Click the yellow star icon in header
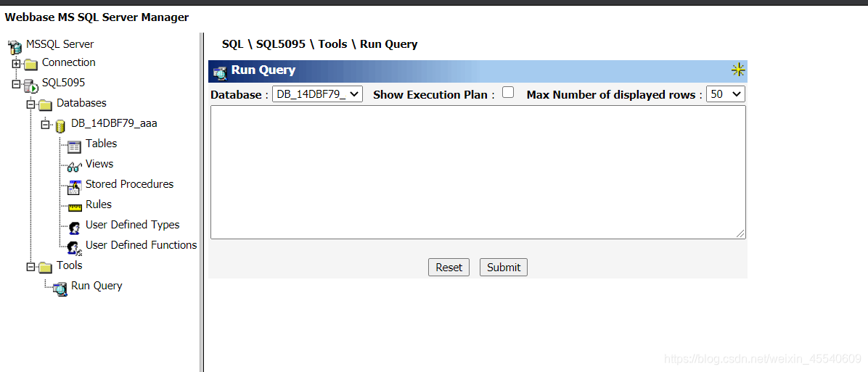Screen dimensions: 868x372 click(x=738, y=70)
